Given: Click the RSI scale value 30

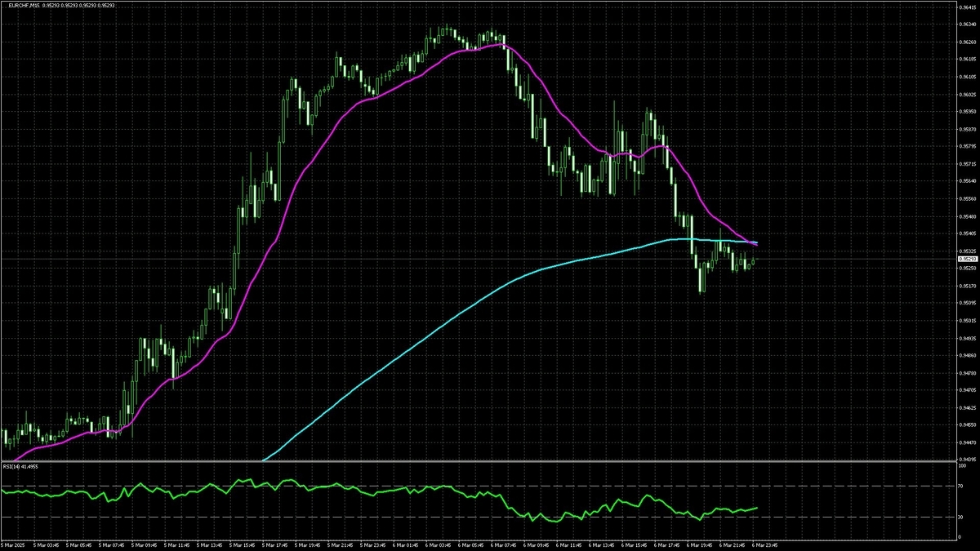Looking at the screenshot, I should pyautogui.click(x=961, y=517).
